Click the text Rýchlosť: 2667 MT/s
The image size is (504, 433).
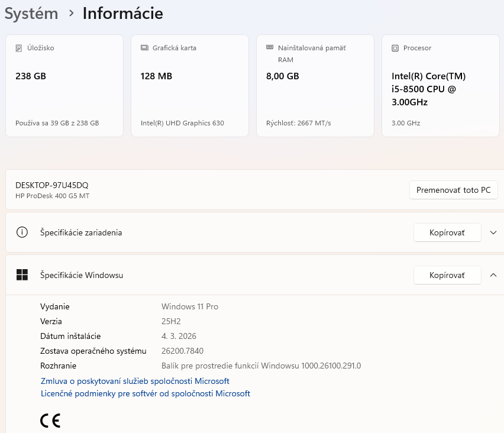click(x=298, y=123)
